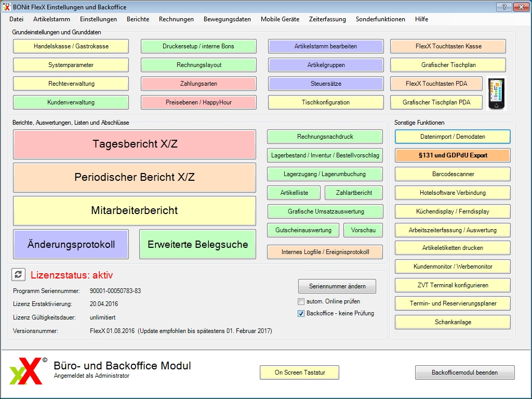Open the Hilfe menu
This screenshot has height=399, width=532.
click(x=422, y=19)
